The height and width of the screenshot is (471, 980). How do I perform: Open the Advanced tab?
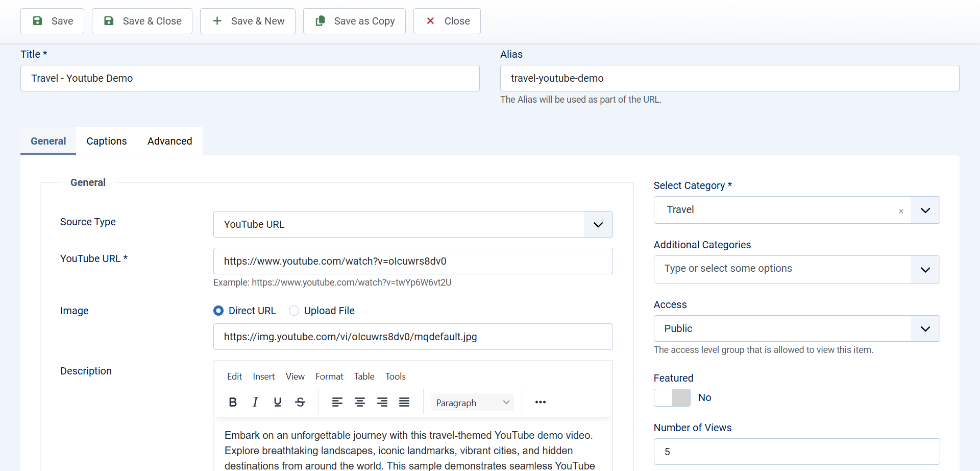170,141
